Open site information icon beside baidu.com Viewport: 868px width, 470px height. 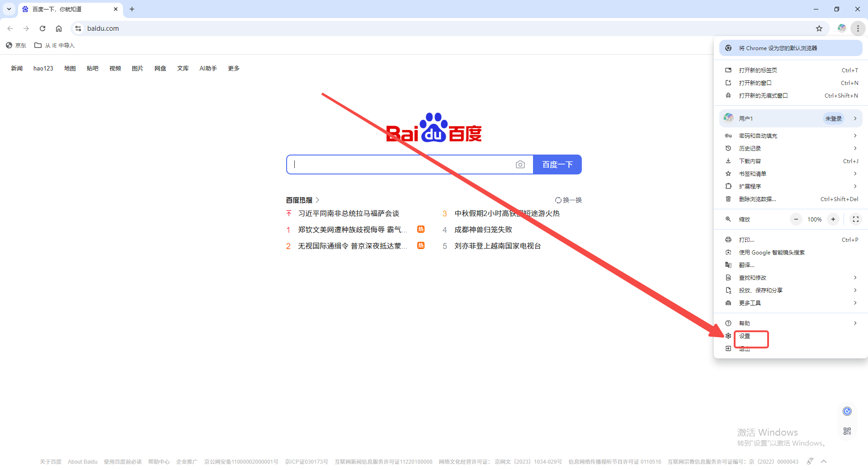coord(78,28)
